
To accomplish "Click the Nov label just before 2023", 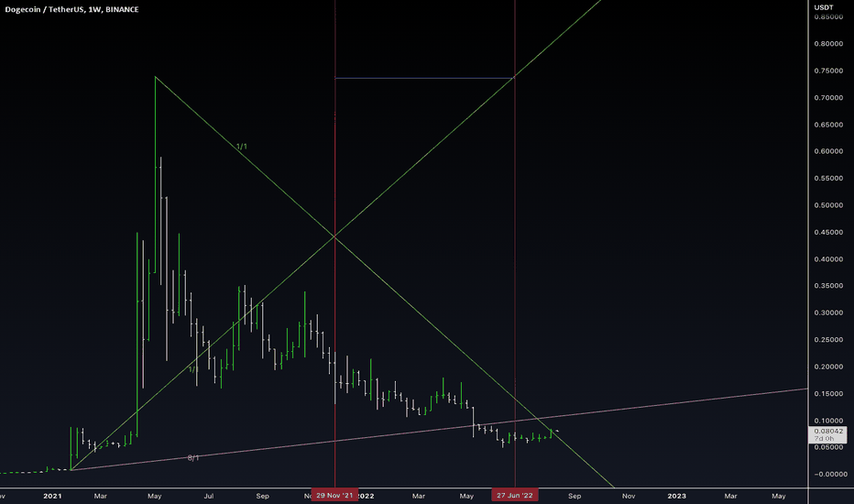I will (629, 496).
